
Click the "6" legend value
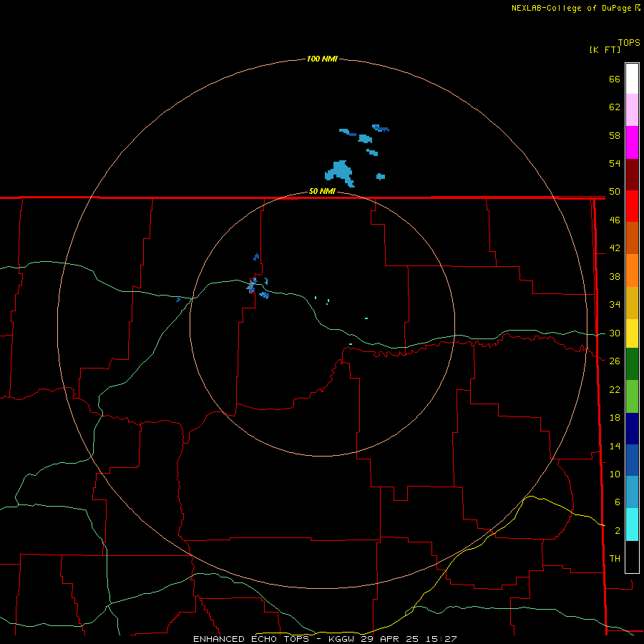click(617, 502)
